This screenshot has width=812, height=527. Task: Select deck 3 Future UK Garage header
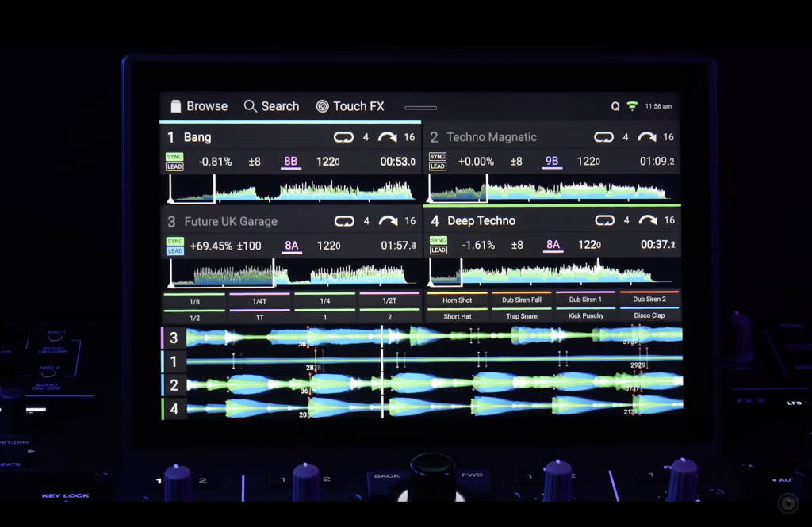coord(230,221)
